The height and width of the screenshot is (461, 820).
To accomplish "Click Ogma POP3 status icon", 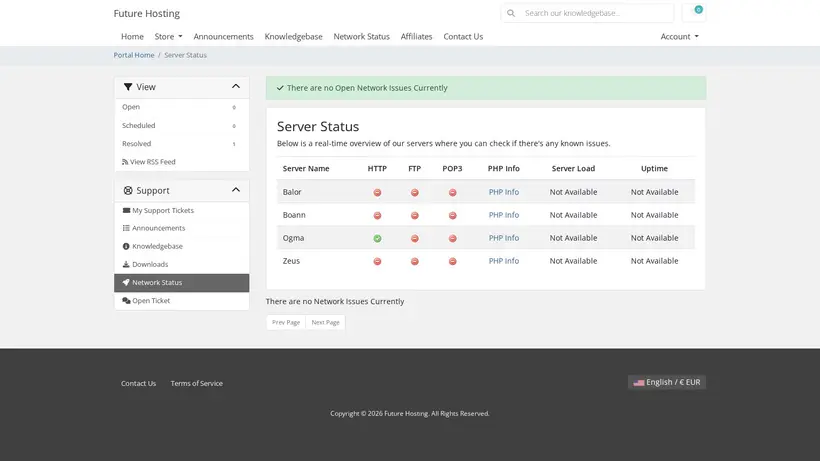I will [452, 238].
